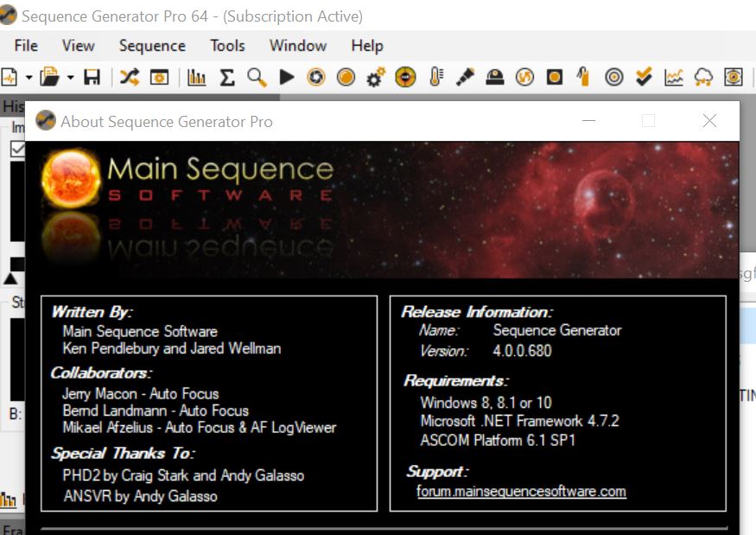Click the shuffle arrows toolbar icon
Screen dimensions: 756x535
click(130, 77)
